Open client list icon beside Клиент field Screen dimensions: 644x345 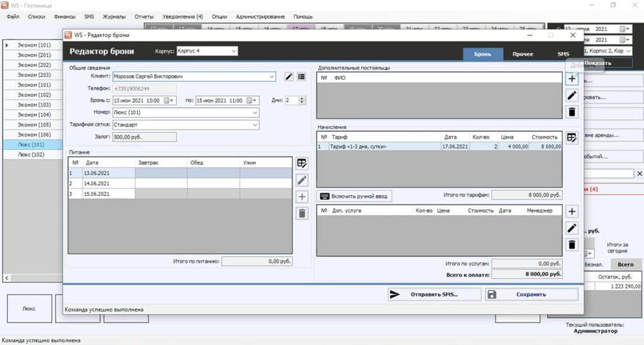(301, 76)
